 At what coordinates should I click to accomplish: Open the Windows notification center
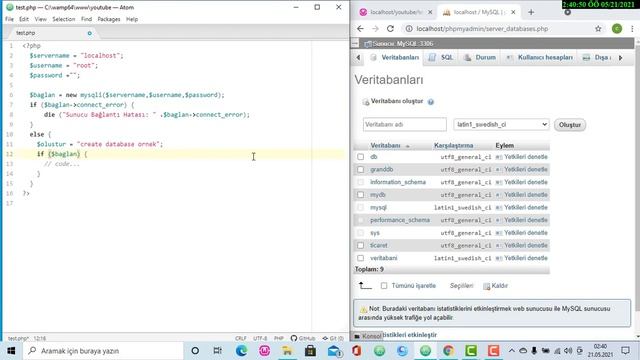click(625, 351)
